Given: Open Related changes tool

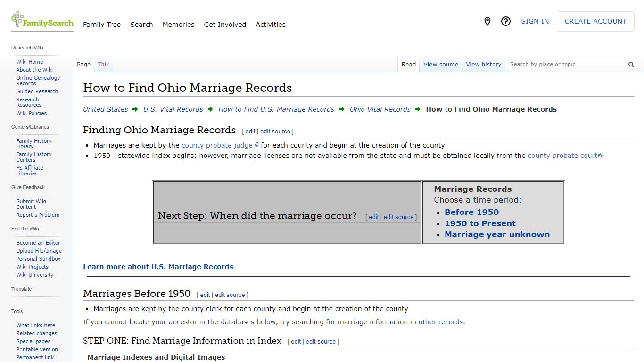Looking at the screenshot, I should 37,333.
